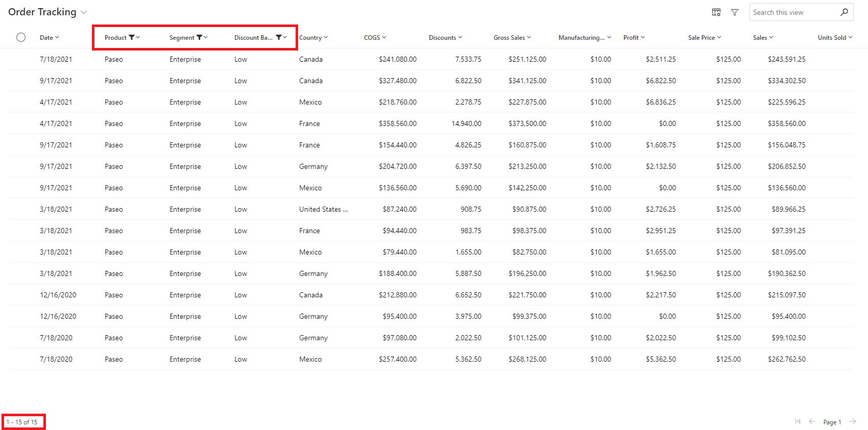Select the Sales cell $95,400.00
Viewport: 868px width, 430px height.
tap(789, 316)
